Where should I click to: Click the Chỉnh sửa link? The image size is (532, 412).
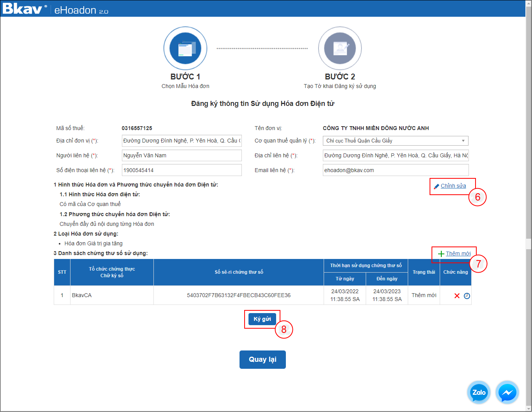[x=453, y=186]
